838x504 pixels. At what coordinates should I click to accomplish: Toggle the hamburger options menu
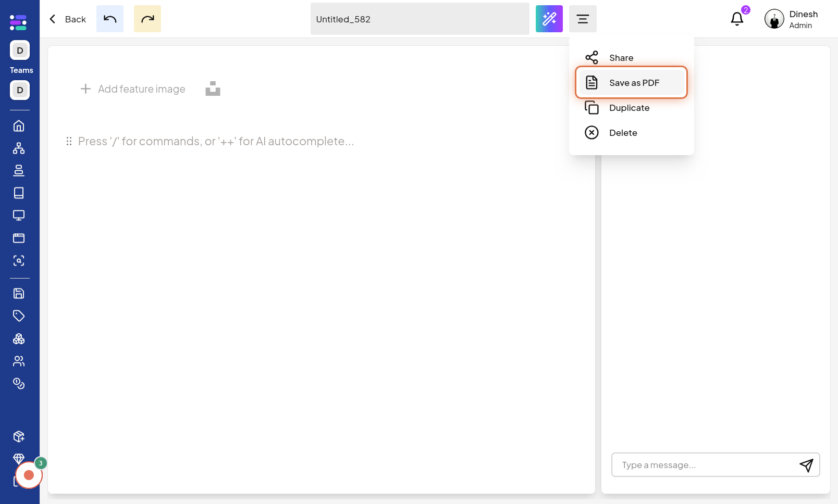click(583, 19)
